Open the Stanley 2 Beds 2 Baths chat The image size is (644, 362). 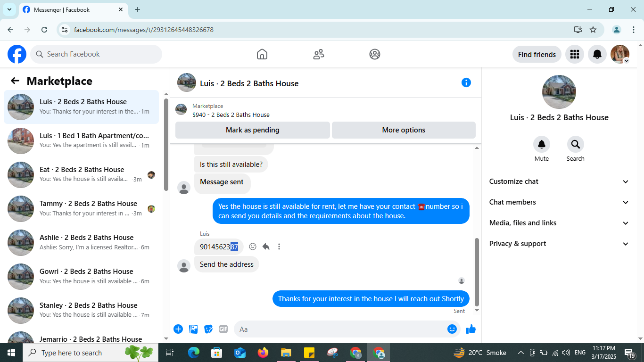81,311
